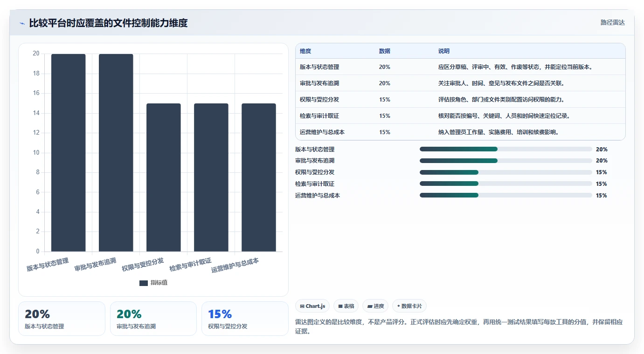Click the 审批与发布追溯 bar in the chart

tap(116, 153)
